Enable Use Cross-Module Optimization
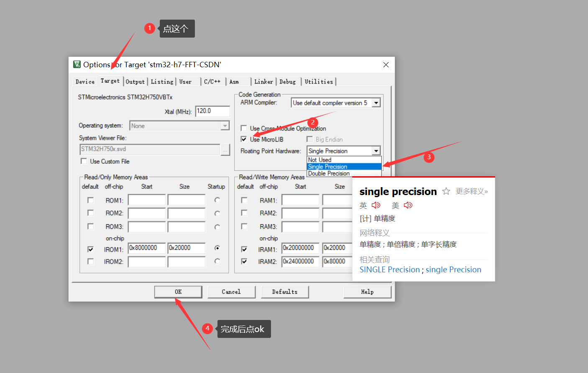The width and height of the screenshot is (588, 373). pos(244,128)
